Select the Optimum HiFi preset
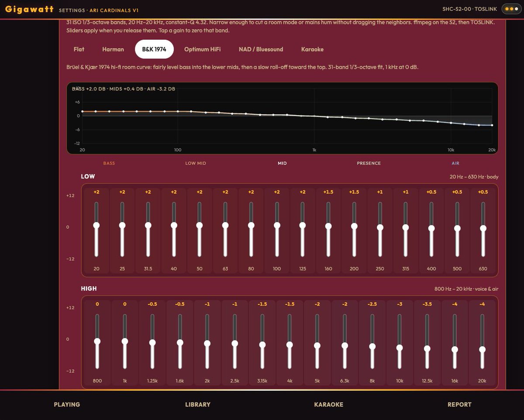The width and height of the screenshot is (524, 420). point(202,49)
